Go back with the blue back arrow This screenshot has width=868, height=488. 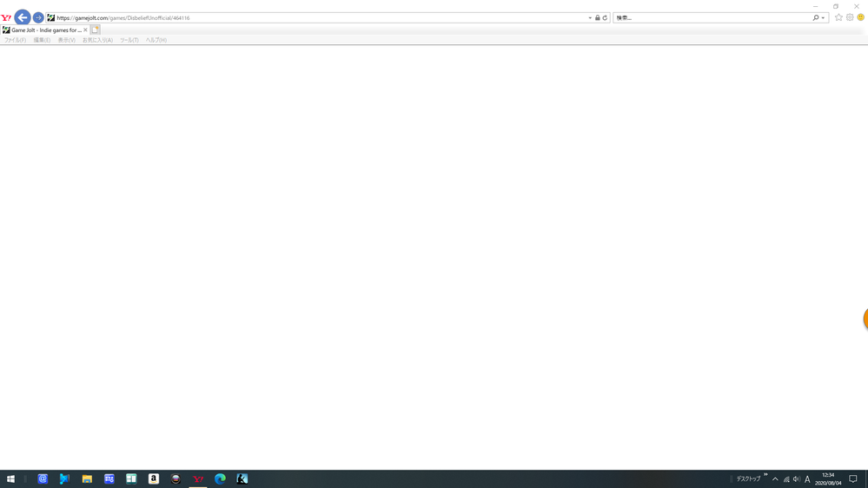click(x=22, y=17)
